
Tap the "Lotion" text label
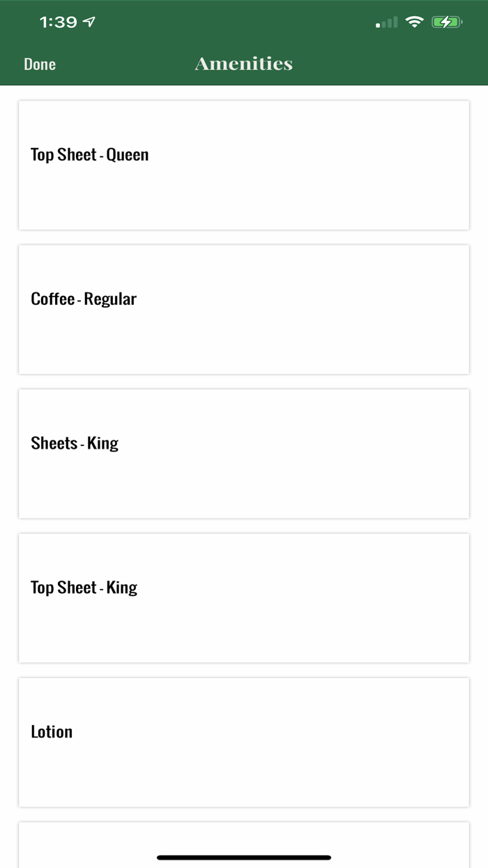coord(52,732)
